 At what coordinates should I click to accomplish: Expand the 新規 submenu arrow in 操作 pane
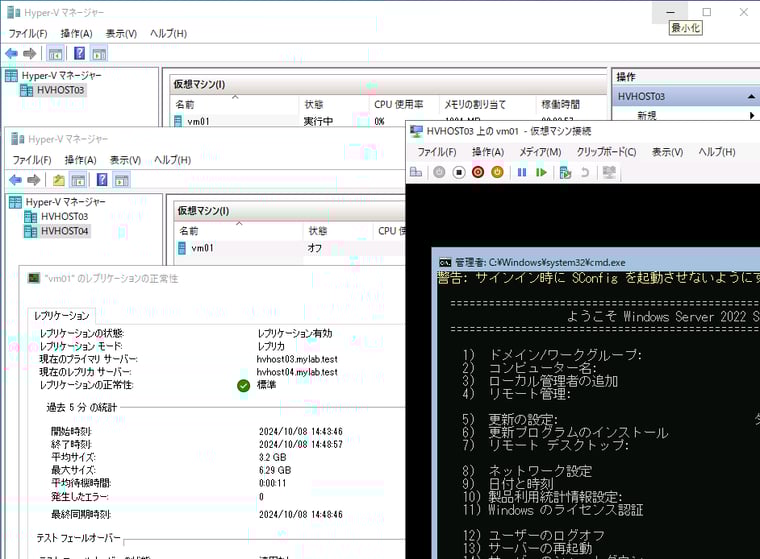pos(752,115)
